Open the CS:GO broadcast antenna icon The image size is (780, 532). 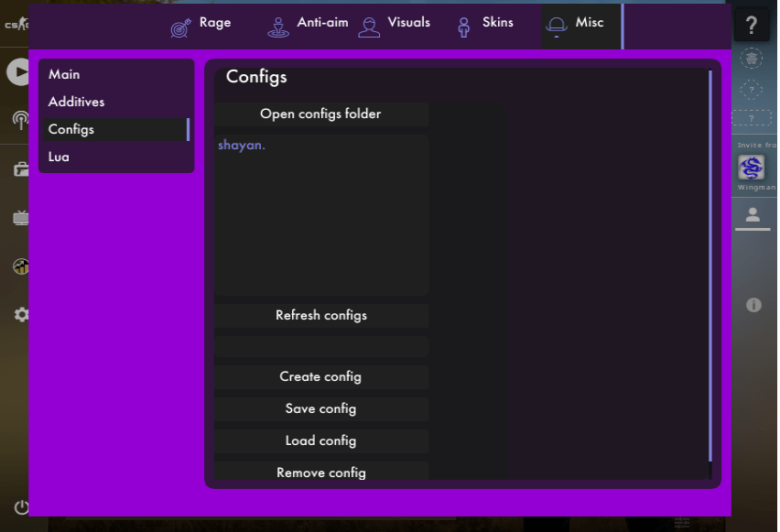coord(20,120)
